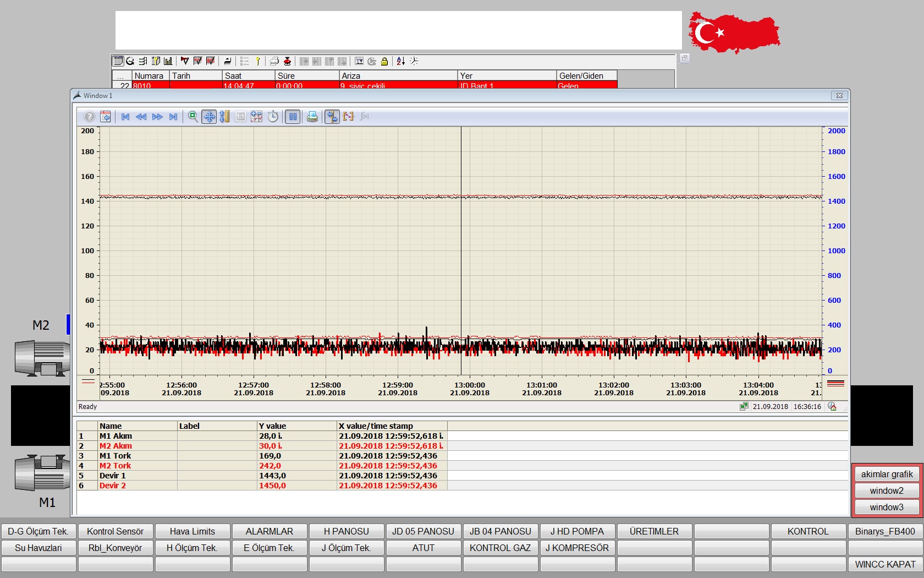Open the ALARMLAR screen
Viewport: 924px width, 578px height.
click(x=269, y=531)
